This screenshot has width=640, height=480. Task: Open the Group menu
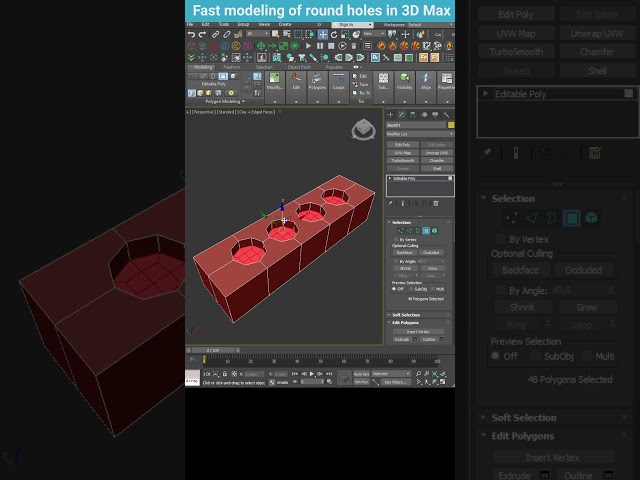pos(244,25)
